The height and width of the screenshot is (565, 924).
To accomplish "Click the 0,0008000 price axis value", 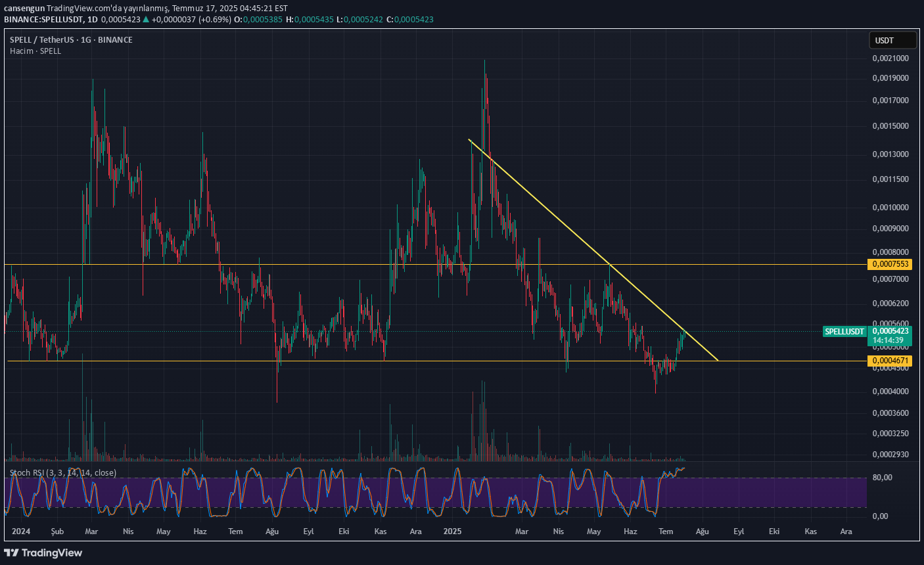I will (890, 252).
